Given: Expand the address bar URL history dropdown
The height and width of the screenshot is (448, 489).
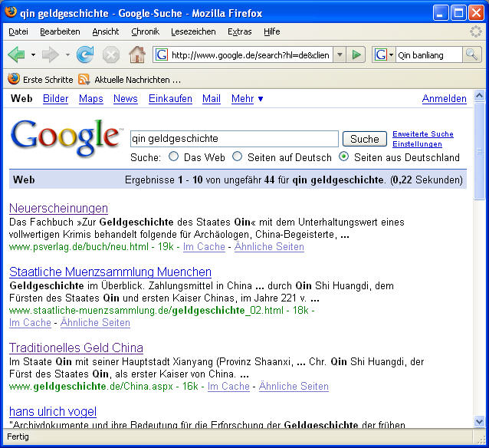Looking at the screenshot, I should click(x=340, y=55).
